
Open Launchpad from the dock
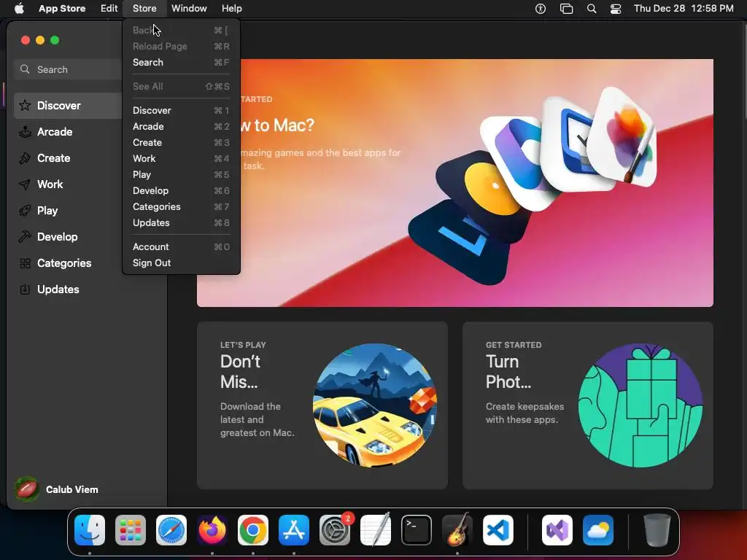point(131,530)
